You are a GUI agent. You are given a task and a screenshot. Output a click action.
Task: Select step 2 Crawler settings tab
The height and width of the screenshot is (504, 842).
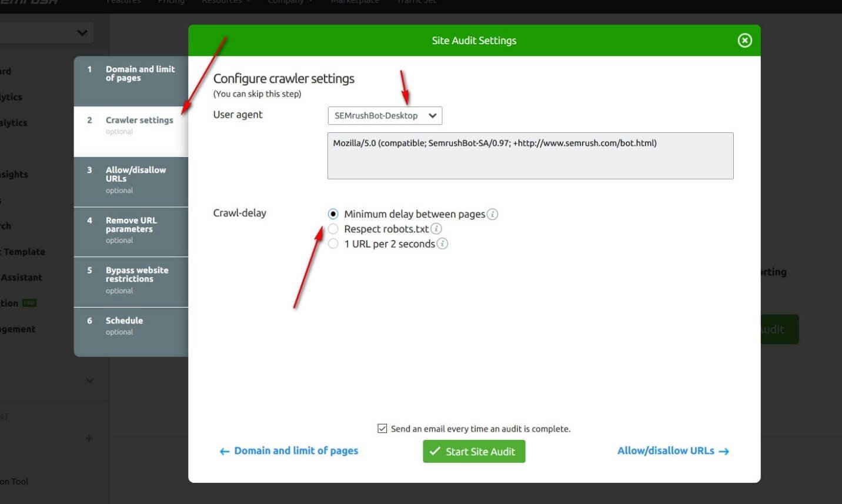pos(131,131)
